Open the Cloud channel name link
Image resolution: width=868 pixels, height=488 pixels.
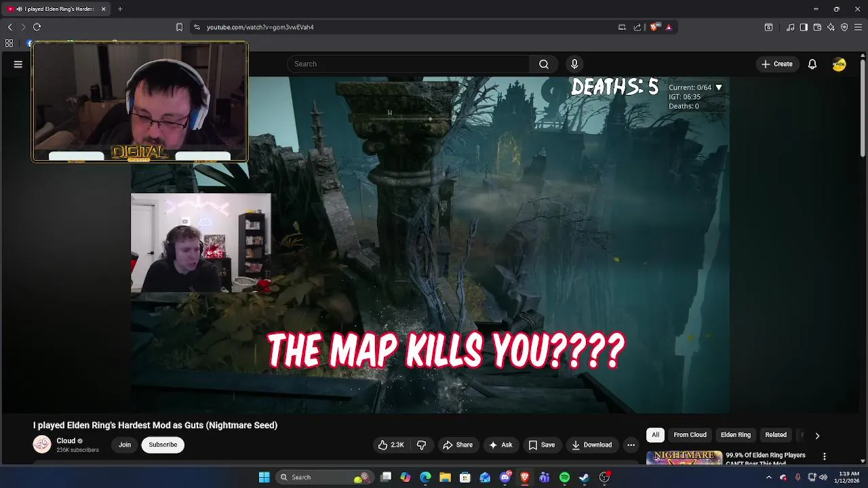coord(66,441)
